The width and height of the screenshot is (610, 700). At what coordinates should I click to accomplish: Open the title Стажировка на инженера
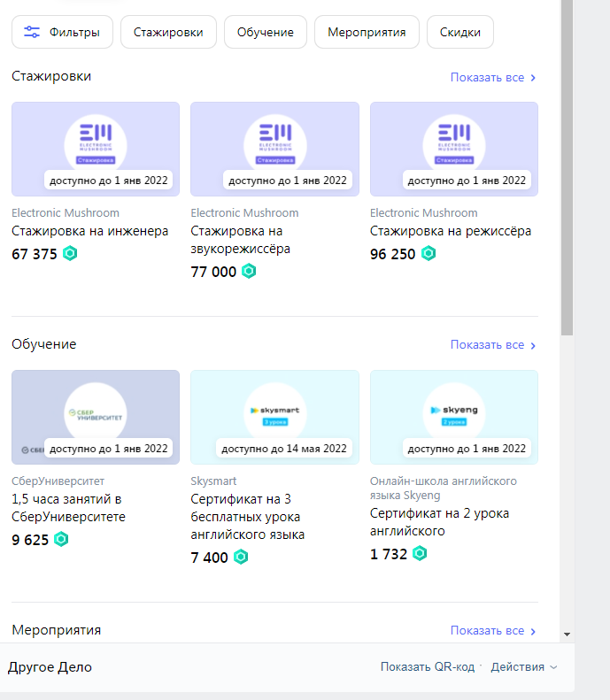pos(89,231)
